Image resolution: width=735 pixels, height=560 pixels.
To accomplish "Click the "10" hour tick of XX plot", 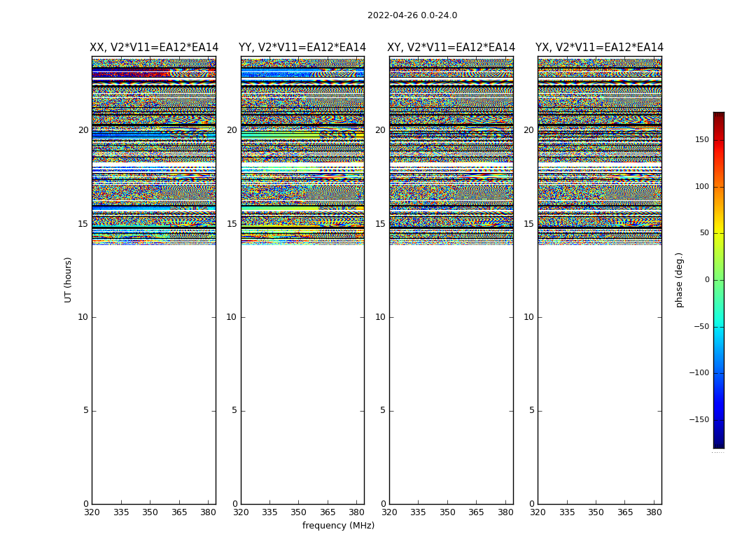I will point(83,317).
